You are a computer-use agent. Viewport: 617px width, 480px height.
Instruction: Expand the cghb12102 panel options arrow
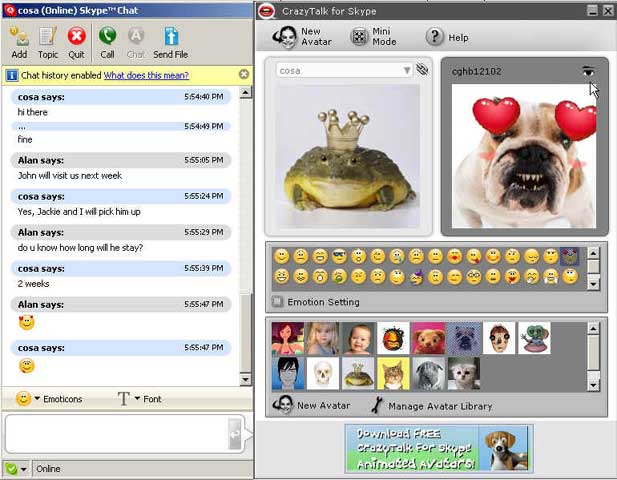(588, 71)
